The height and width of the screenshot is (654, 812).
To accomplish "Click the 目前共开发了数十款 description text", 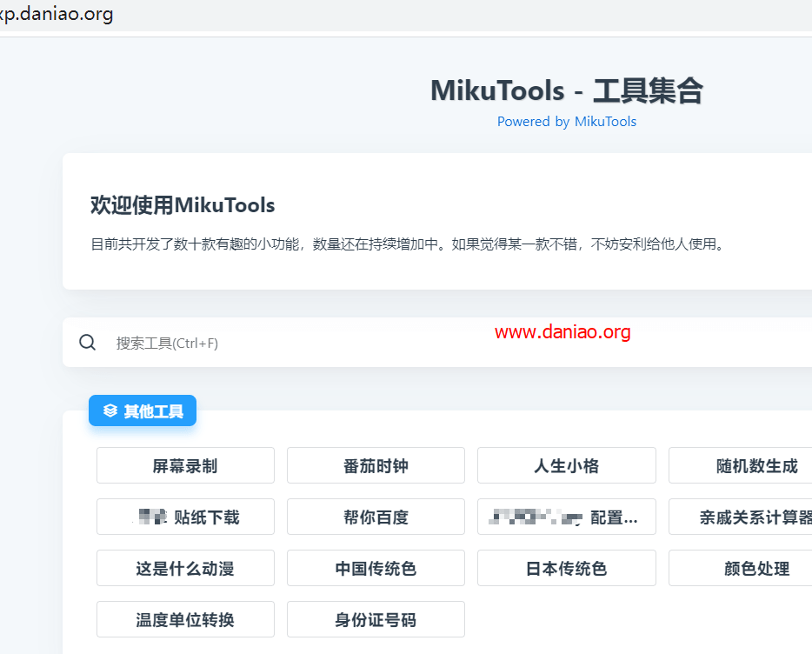I will pos(407,244).
